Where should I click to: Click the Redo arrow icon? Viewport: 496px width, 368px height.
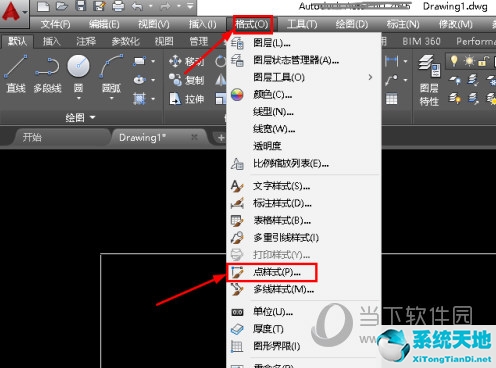(166, 6)
